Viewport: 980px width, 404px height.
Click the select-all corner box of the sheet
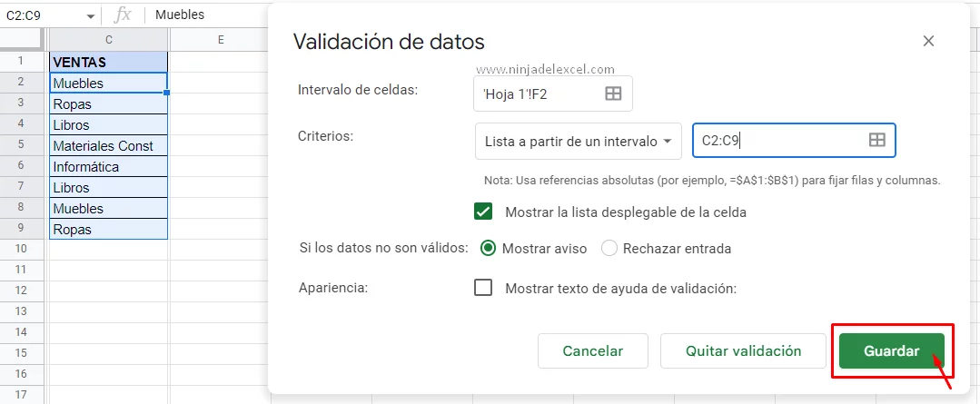click(21, 39)
